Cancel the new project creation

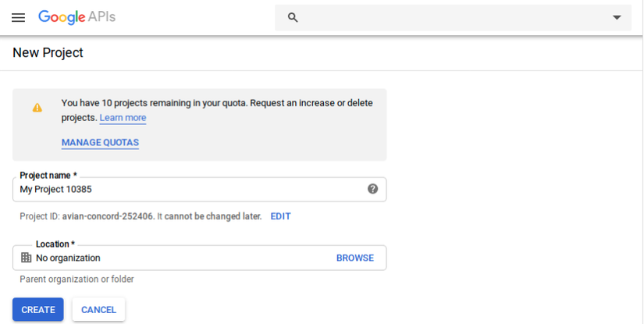(x=98, y=310)
